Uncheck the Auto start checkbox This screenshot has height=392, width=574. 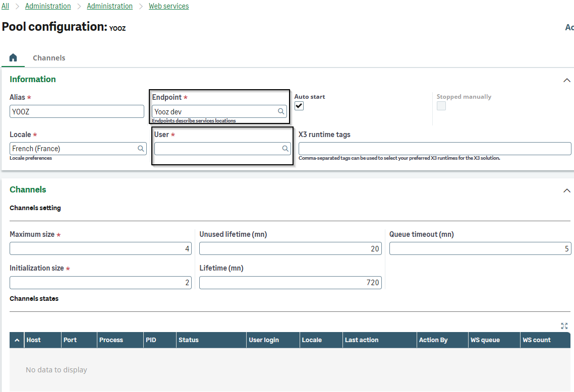pos(299,106)
